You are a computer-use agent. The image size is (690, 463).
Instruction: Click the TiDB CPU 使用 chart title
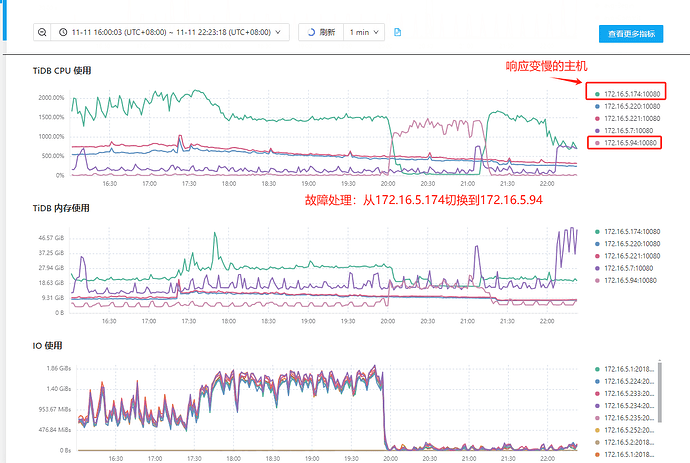(62, 70)
